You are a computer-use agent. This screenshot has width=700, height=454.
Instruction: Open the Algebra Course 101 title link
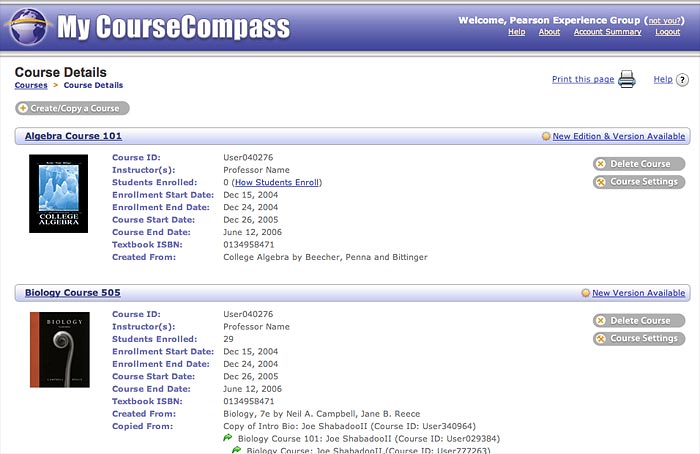[x=73, y=136]
